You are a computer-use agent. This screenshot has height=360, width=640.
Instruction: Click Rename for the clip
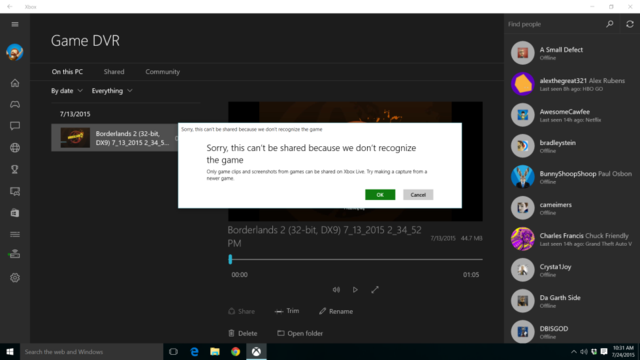coord(336,311)
